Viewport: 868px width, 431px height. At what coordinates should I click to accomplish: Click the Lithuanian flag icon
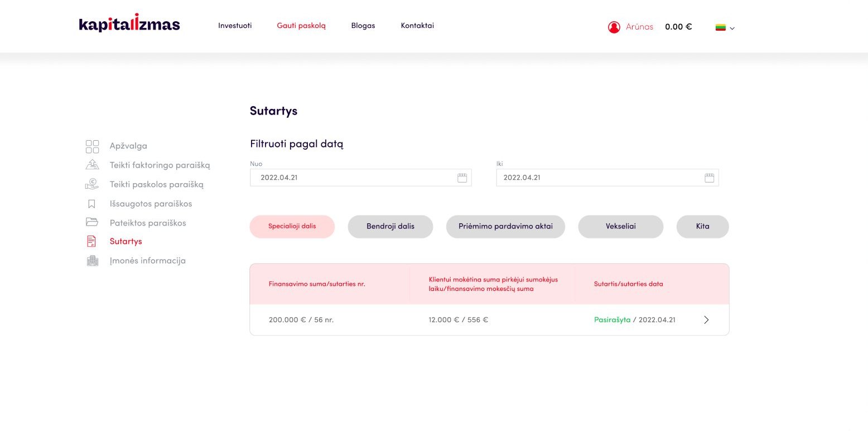[721, 27]
